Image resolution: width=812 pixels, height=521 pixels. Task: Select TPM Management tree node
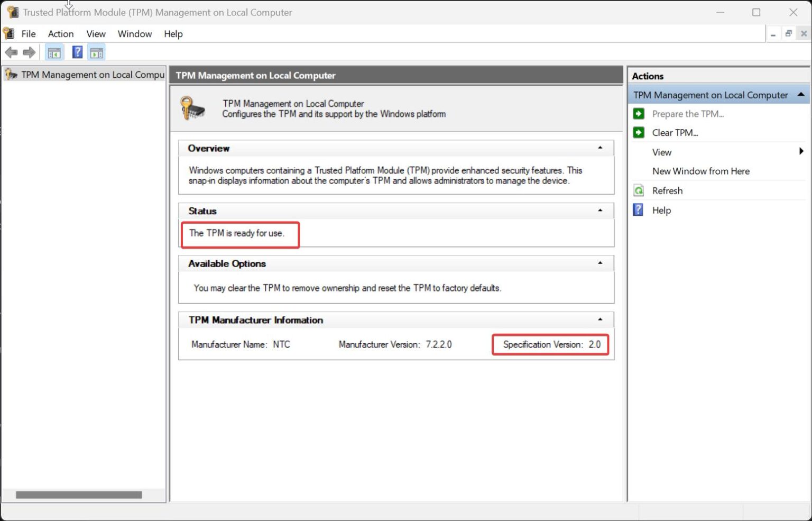click(x=92, y=75)
